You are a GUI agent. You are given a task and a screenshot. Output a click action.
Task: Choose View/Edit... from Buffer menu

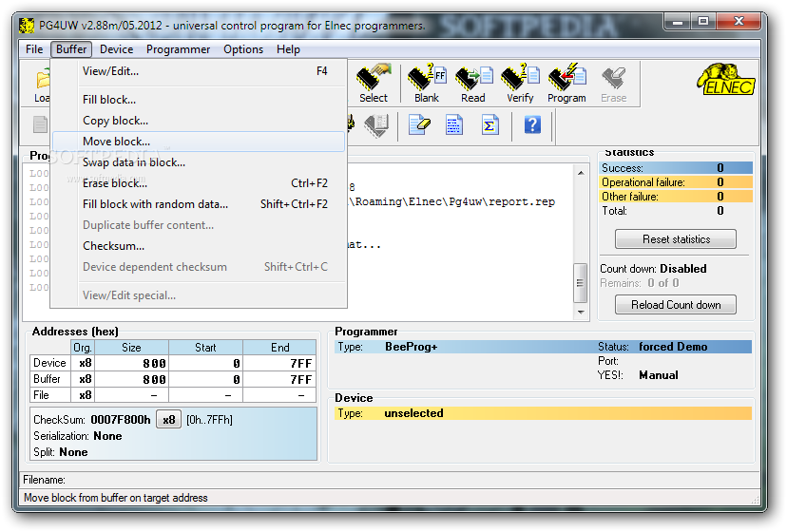[x=199, y=71]
